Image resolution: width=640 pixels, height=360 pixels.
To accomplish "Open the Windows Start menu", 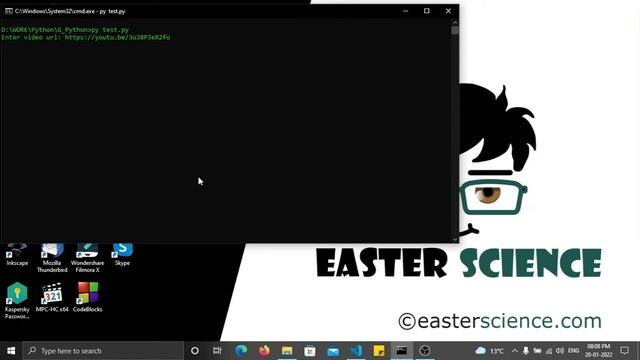I will click(11, 351).
